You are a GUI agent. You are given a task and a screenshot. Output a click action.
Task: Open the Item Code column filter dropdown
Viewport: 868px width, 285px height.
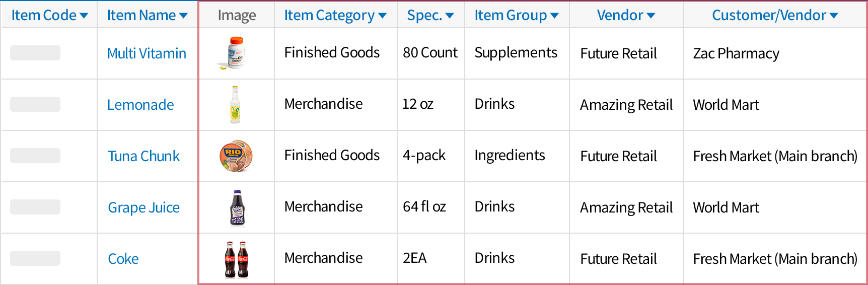[x=84, y=16]
